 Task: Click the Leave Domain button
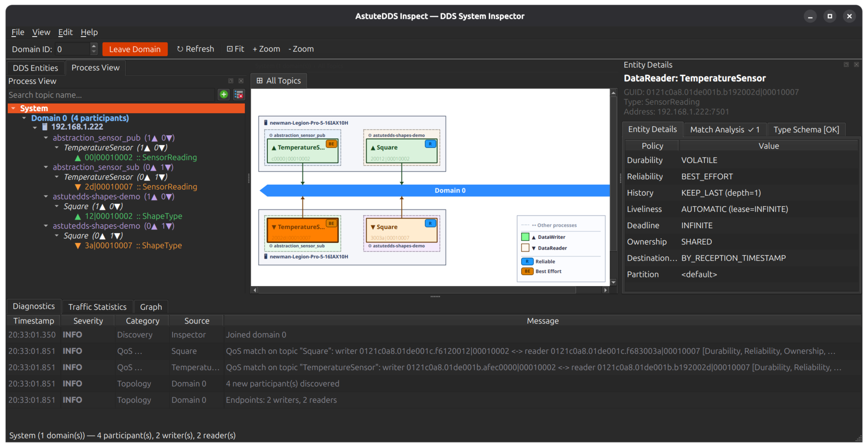(135, 49)
